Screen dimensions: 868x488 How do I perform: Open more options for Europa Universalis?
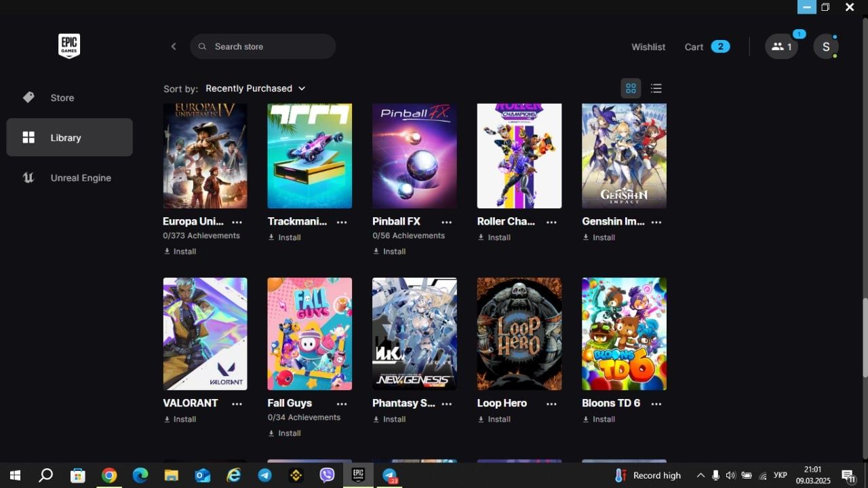[x=237, y=222]
